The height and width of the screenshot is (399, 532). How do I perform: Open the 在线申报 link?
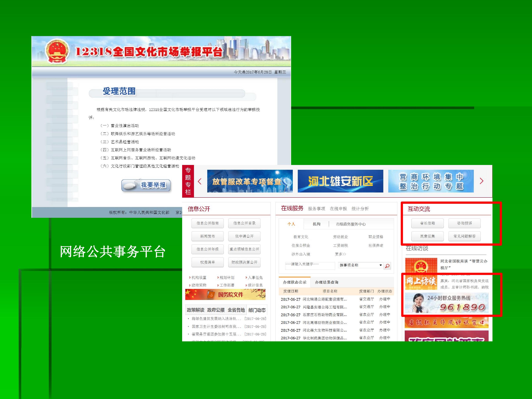tap(338, 209)
